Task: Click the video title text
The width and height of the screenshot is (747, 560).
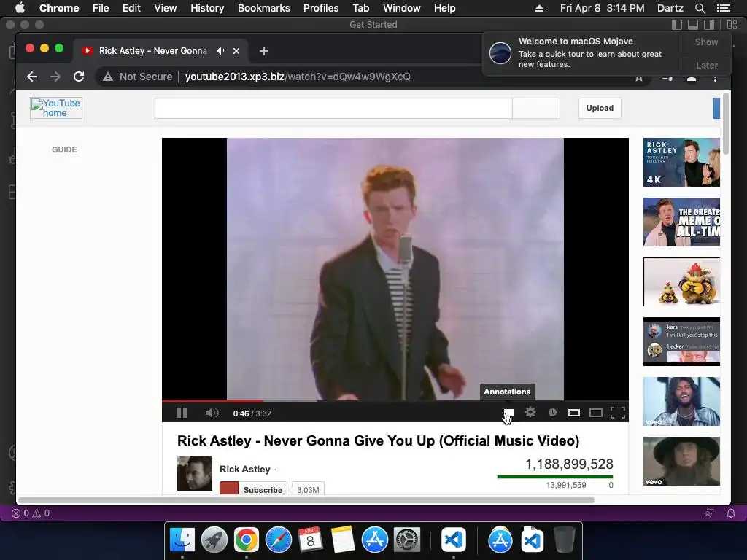Action: coord(379,440)
